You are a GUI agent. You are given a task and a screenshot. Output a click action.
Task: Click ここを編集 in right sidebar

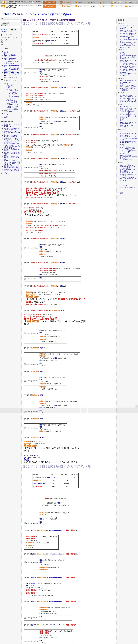[x=121, y=193]
